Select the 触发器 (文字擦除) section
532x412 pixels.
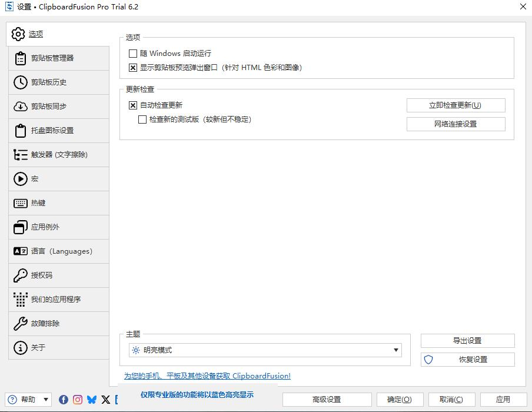pyautogui.click(x=58, y=155)
